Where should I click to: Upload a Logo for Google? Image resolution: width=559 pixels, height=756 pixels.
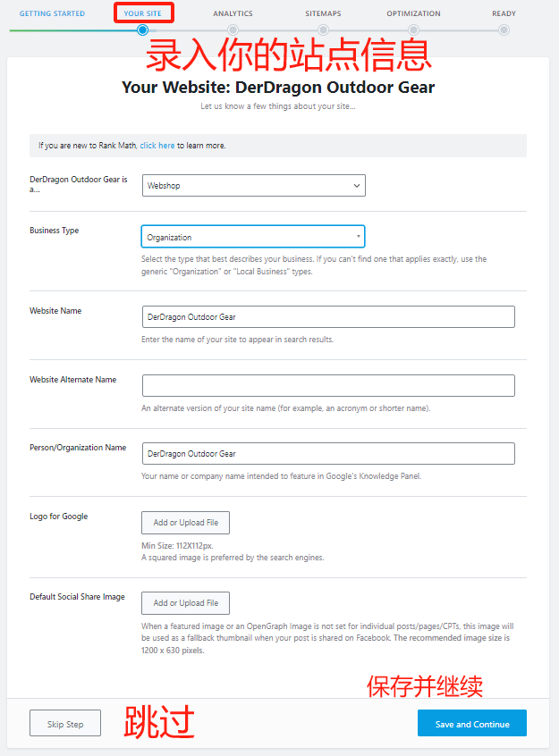pos(185,522)
